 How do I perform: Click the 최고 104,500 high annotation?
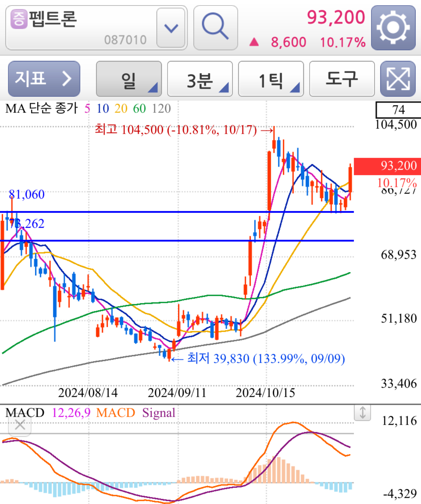coord(184,130)
